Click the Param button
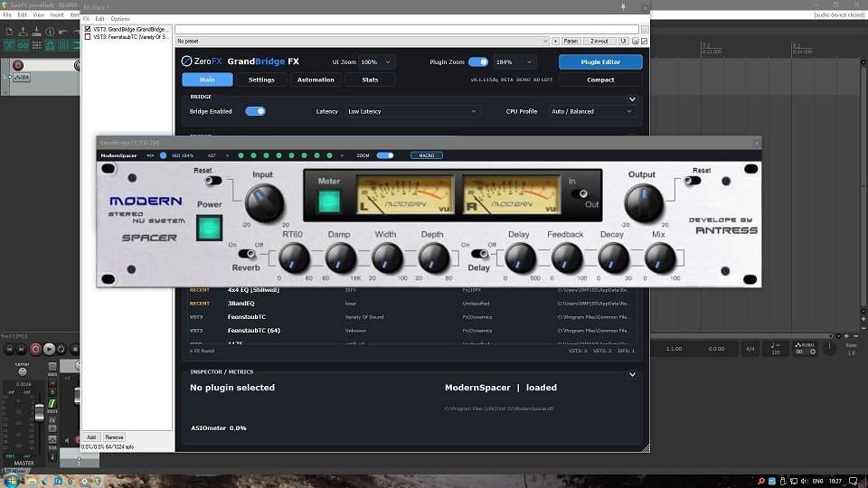 pos(571,41)
